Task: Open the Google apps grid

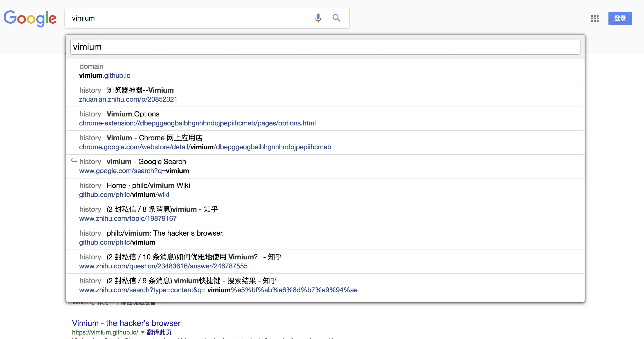Action: [595, 18]
